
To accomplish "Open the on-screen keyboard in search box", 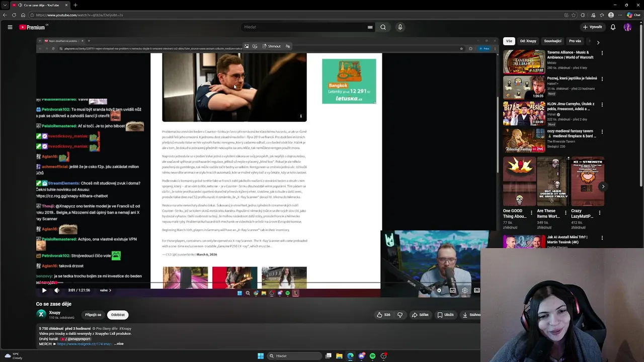I will [370, 27].
